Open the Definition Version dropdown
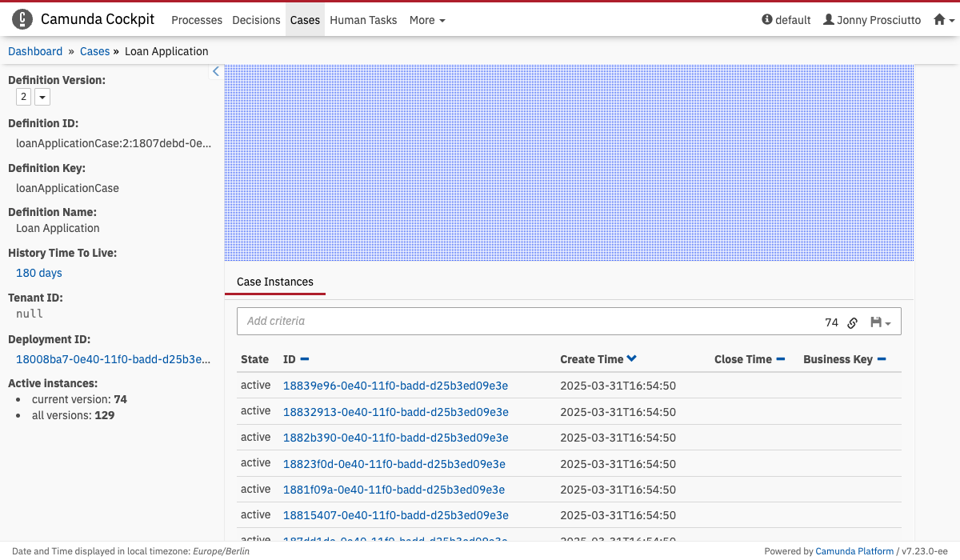The width and height of the screenshot is (960, 560). (42, 97)
